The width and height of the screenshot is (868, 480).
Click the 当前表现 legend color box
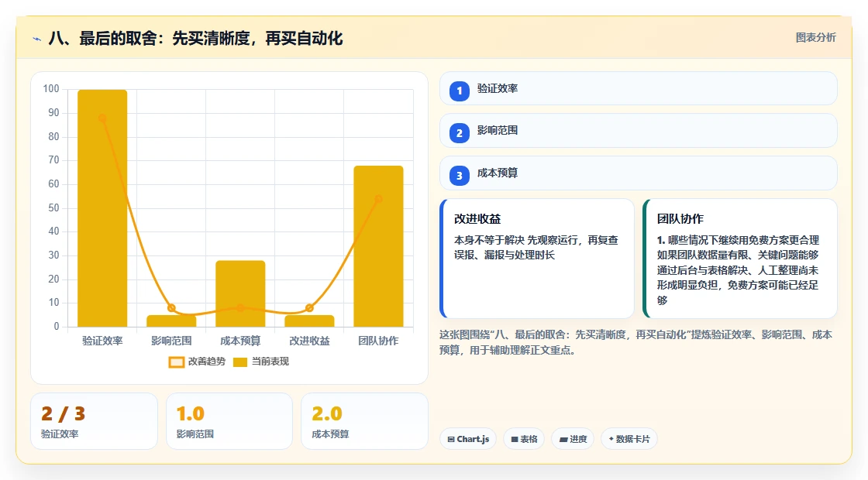pyautogui.click(x=239, y=362)
